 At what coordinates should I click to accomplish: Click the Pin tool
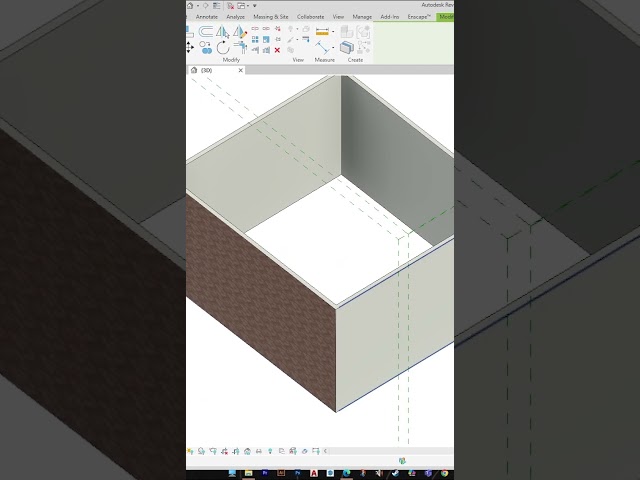tap(278, 39)
